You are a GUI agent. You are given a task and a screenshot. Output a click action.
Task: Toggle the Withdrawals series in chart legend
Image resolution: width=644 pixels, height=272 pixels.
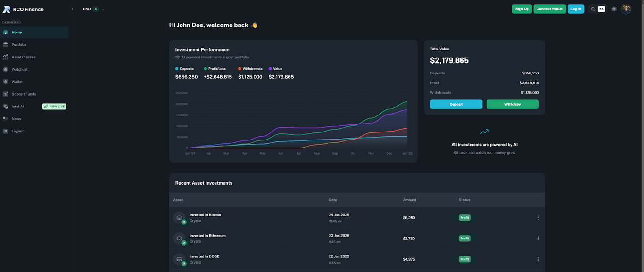(250, 69)
